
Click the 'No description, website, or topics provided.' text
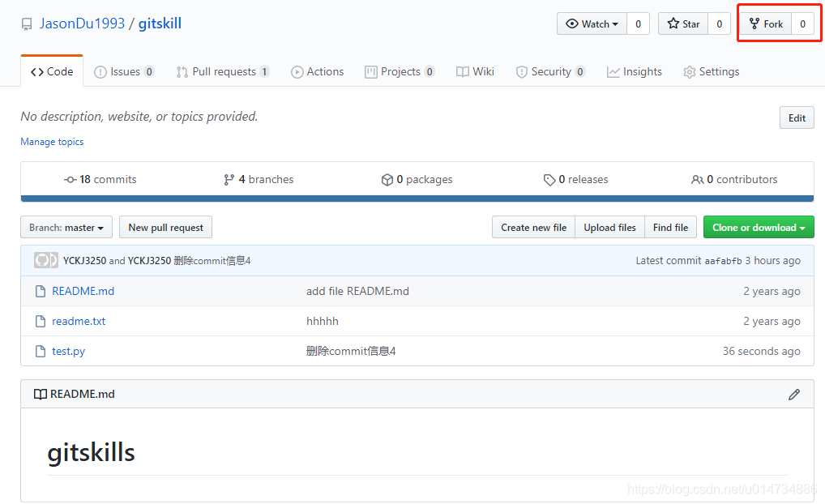tap(139, 116)
